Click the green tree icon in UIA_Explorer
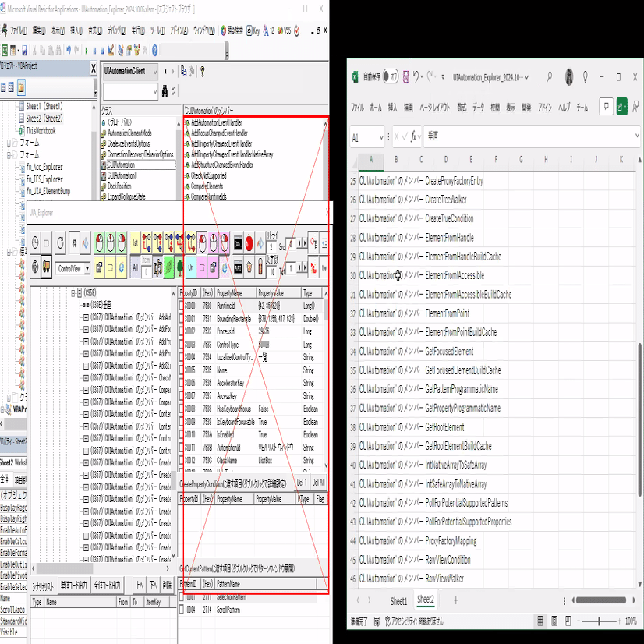This screenshot has height=644, width=644. click(180, 267)
